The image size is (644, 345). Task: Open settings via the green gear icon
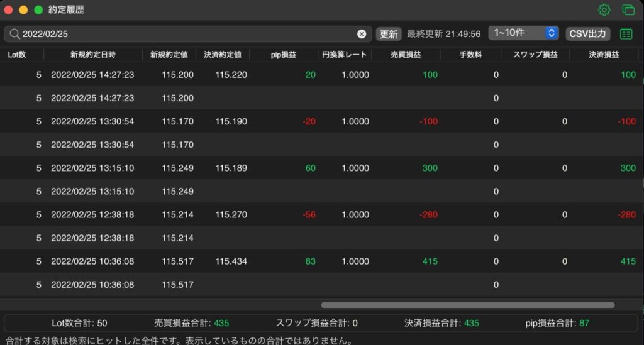click(x=604, y=10)
